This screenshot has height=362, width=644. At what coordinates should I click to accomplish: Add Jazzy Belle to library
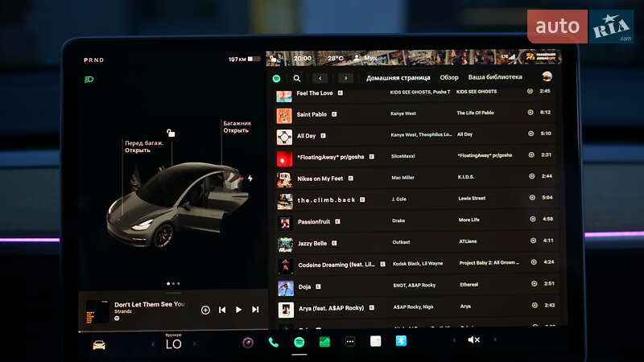[x=533, y=241]
